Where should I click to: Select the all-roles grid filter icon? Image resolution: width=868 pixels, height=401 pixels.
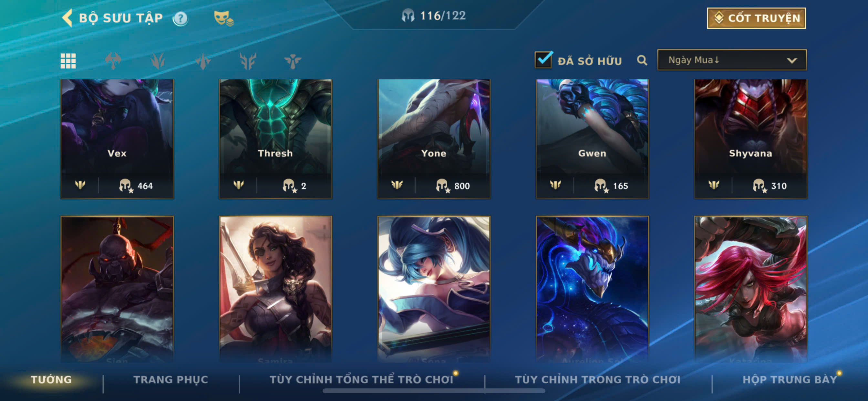68,61
